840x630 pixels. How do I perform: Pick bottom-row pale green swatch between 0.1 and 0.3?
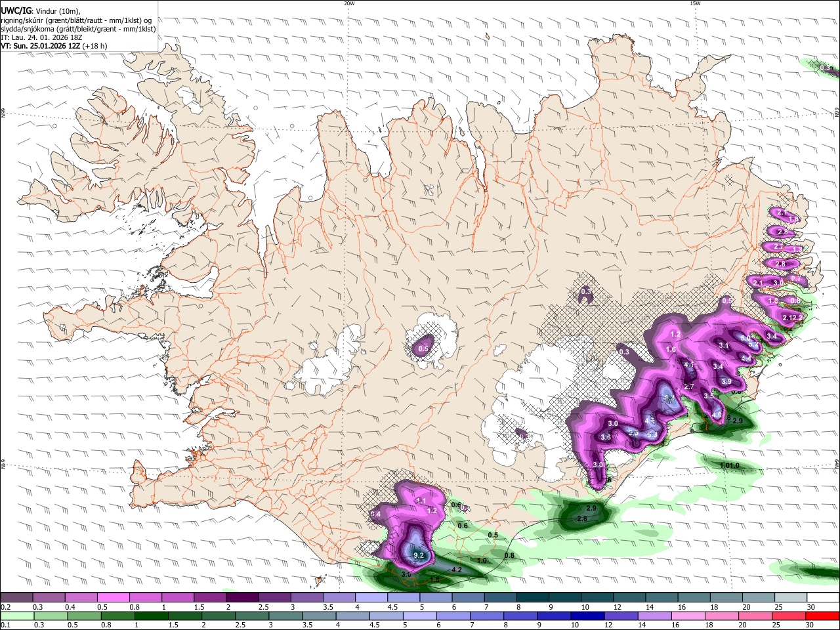17,616
